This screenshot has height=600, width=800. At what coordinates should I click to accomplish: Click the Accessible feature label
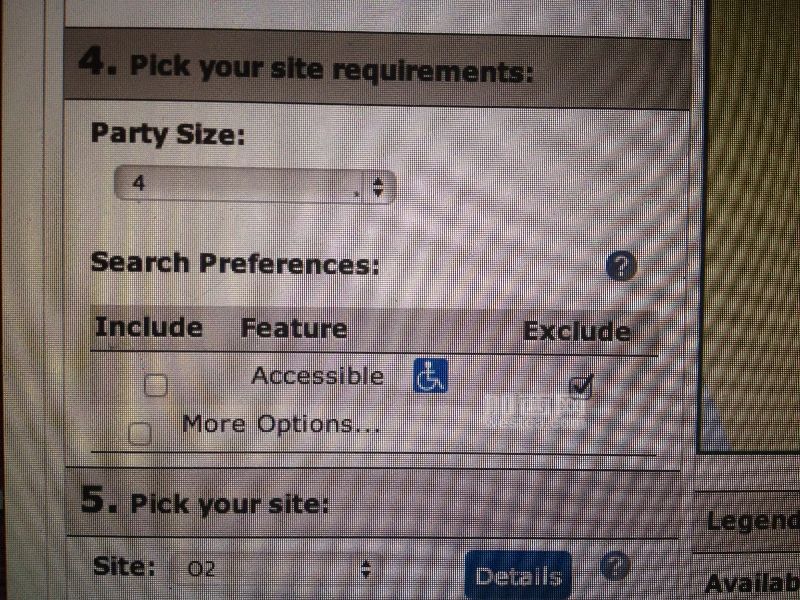click(x=317, y=376)
